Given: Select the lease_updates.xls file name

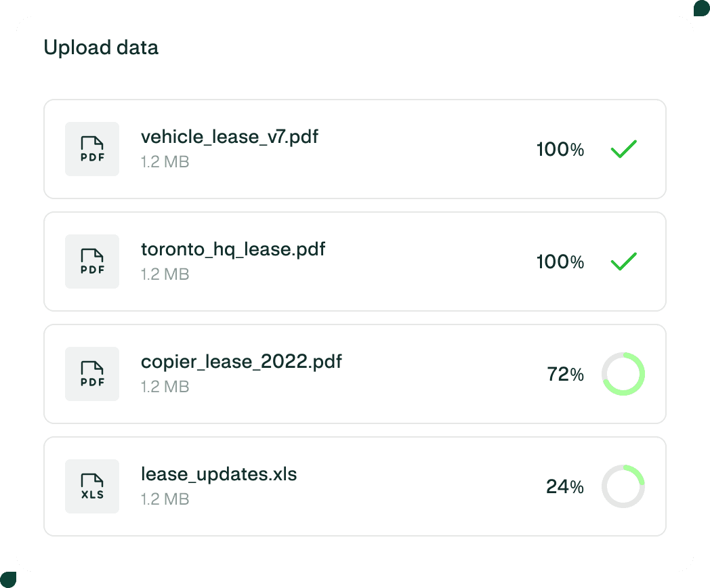Looking at the screenshot, I should pos(219,474).
